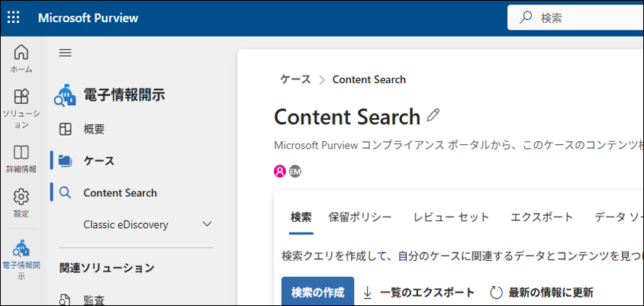The height and width of the screenshot is (306, 644).
Task: Click the 検索 search box
Action: 575,18
